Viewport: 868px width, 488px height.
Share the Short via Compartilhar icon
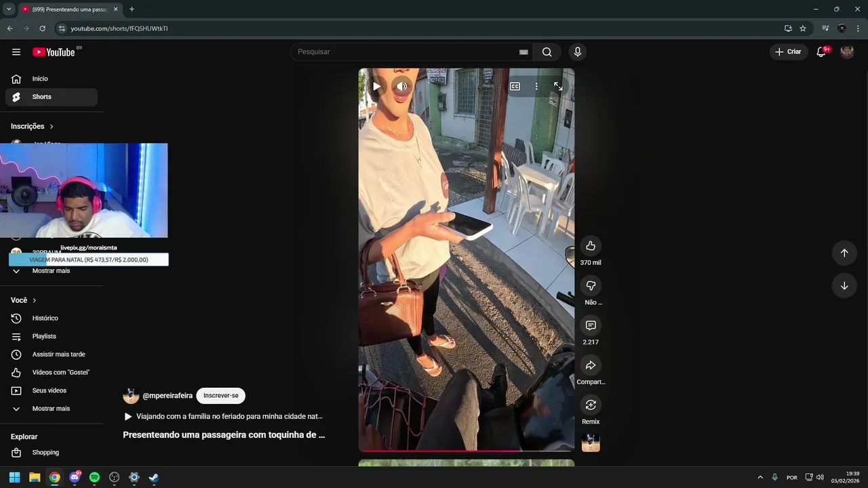pyautogui.click(x=591, y=365)
